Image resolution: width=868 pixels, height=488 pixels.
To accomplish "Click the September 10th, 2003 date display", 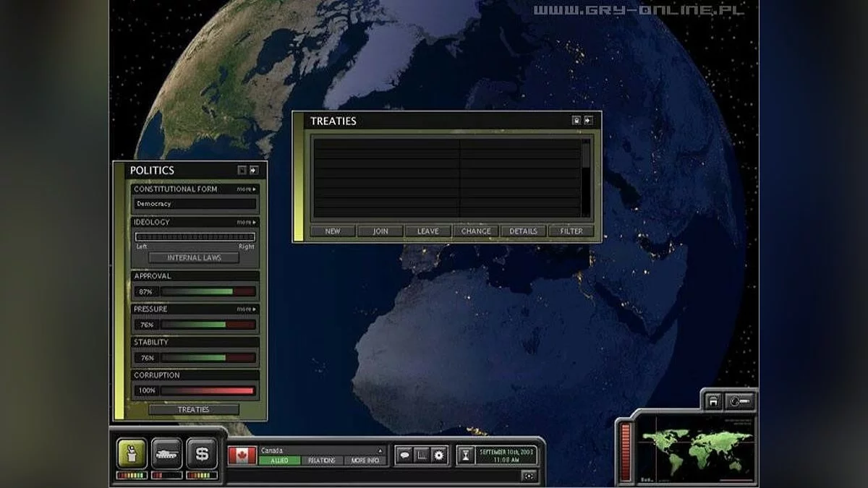I will point(506,455).
